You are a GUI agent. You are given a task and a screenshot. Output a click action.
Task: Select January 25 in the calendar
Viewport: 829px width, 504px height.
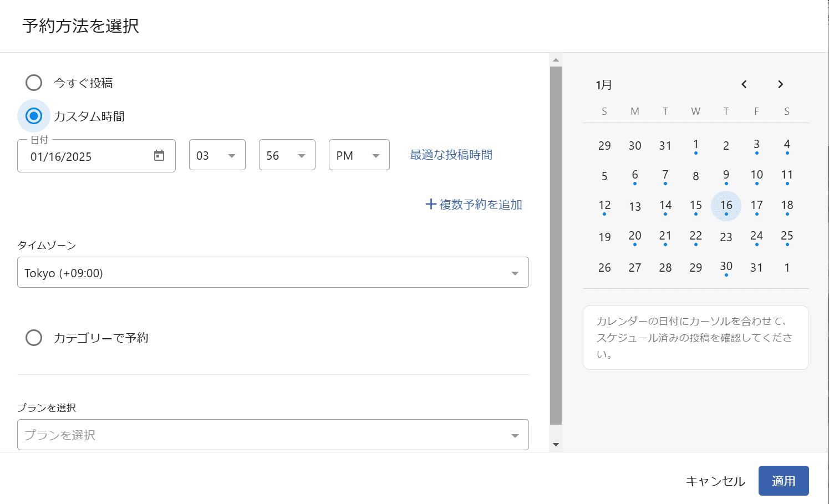(x=787, y=237)
